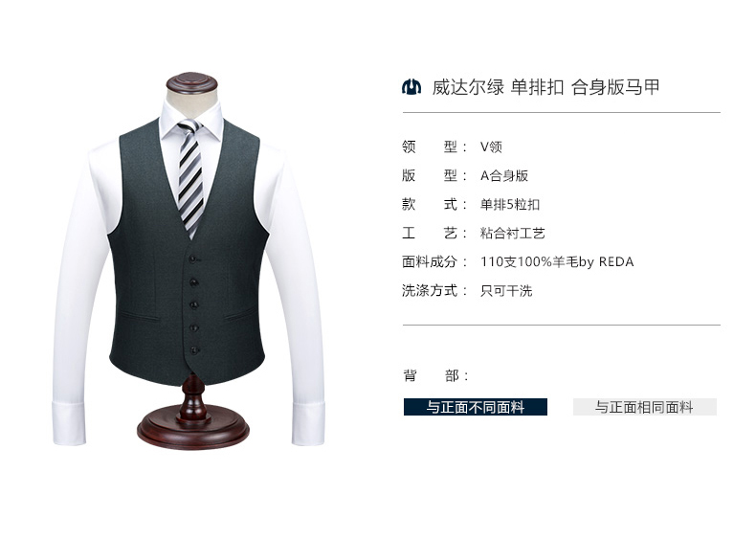The image size is (756, 540).
Task: Click the left welt pocket of the vest
Action: 140,317
